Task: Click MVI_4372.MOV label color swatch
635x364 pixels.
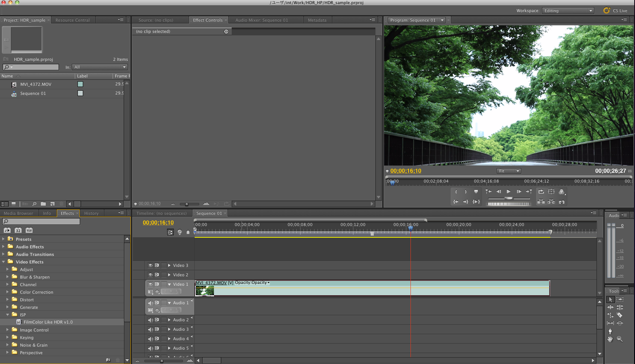Action: coord(80,84)
